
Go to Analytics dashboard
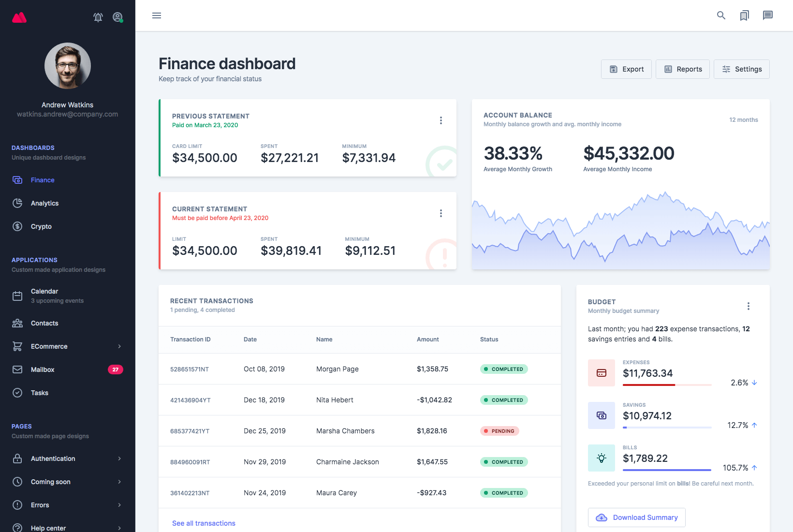tap(44, 203)
